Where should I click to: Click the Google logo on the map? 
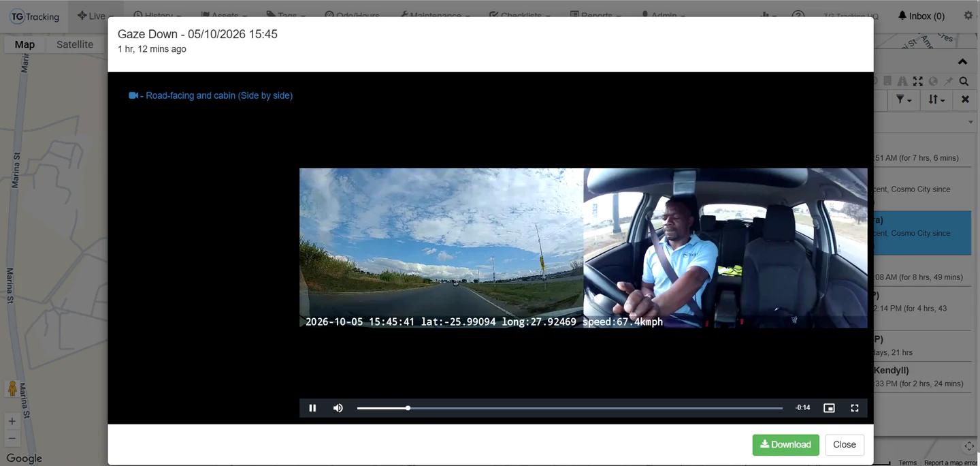[24, 459]
